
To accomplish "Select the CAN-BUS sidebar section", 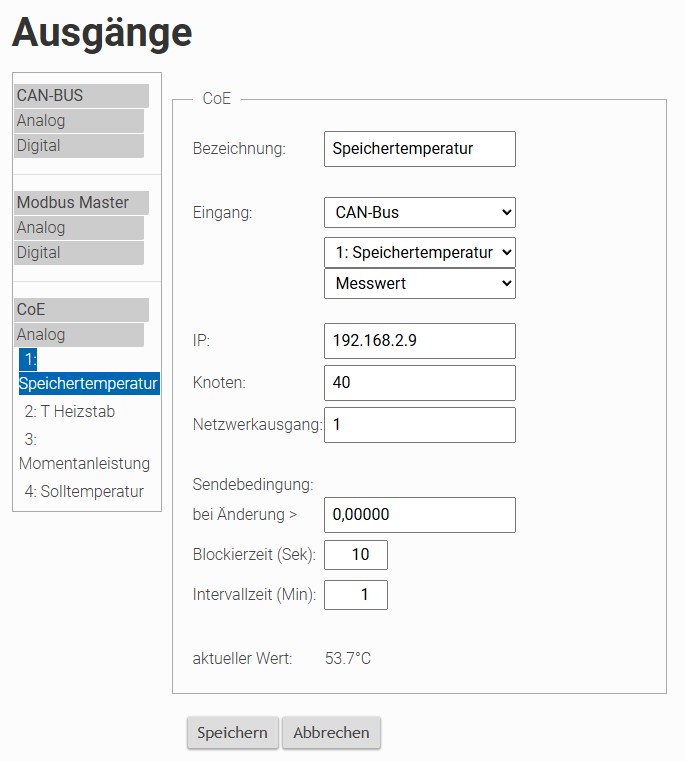I will (81, 96).
